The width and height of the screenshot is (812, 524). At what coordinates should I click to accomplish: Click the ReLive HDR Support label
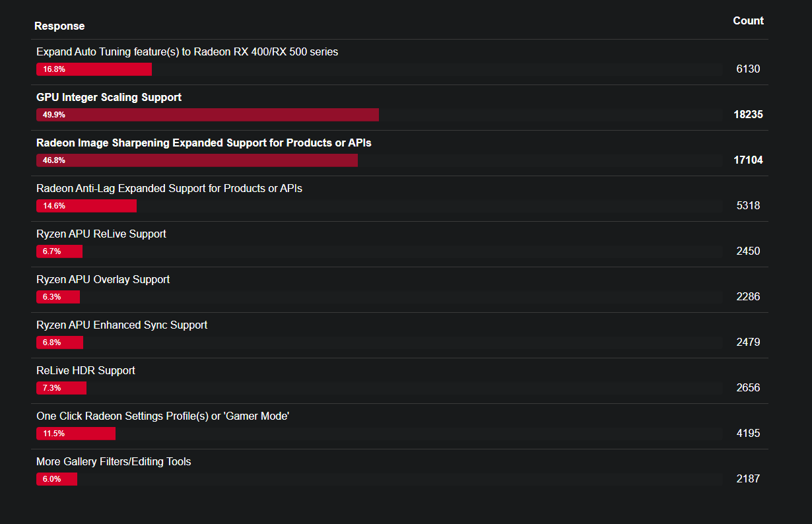(x=86, y=370)
